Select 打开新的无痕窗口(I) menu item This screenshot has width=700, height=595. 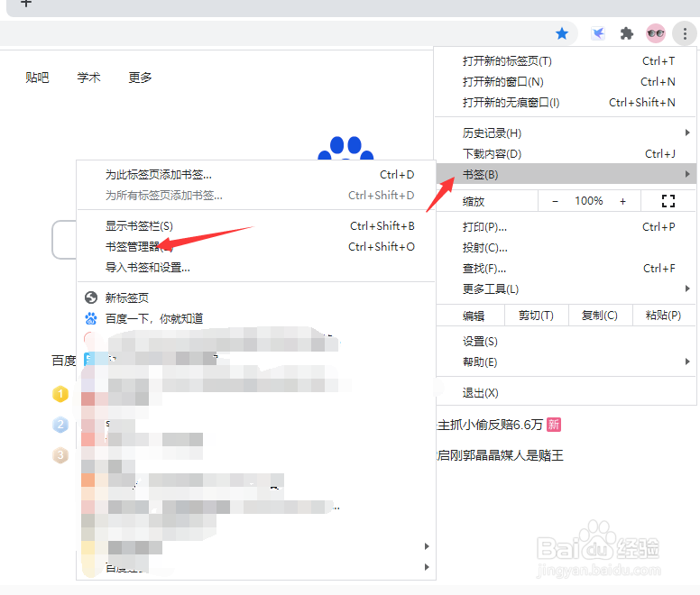click(566, 103)
